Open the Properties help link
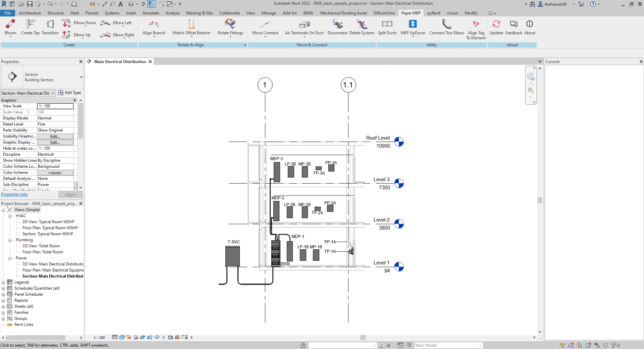This screenshot has height=349, width=644. pyautogui.click(x=14, y=195)
